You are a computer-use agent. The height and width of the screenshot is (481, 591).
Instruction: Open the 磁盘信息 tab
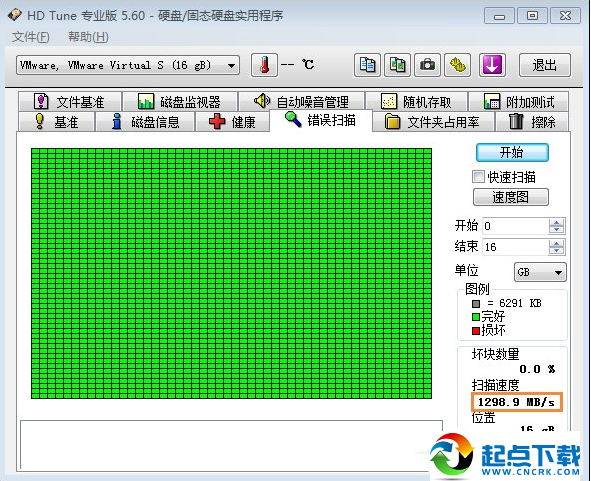[145, 122]
